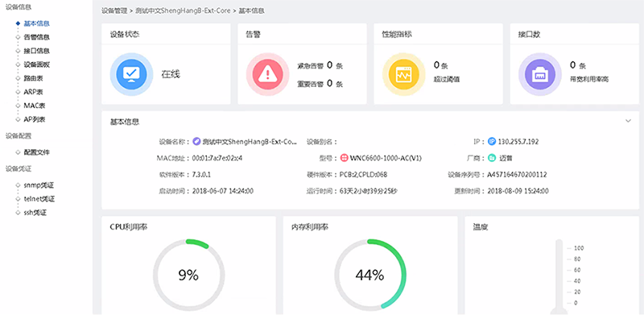Click the red model type icon
The width and height of the screenshot is (644, 315).
point(345,158)
